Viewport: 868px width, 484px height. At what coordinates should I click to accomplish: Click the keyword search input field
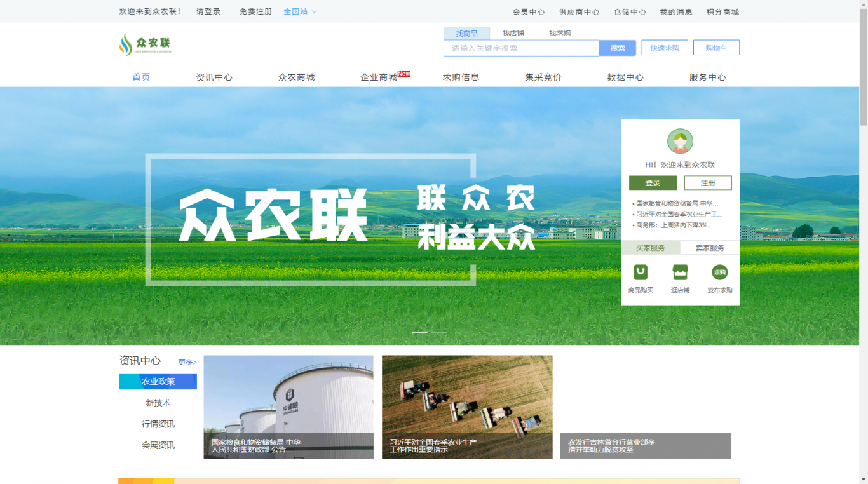click(x=521, y=48)
